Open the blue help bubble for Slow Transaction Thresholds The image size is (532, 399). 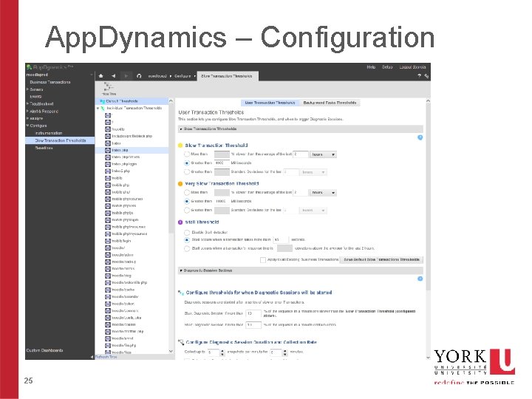420,137
